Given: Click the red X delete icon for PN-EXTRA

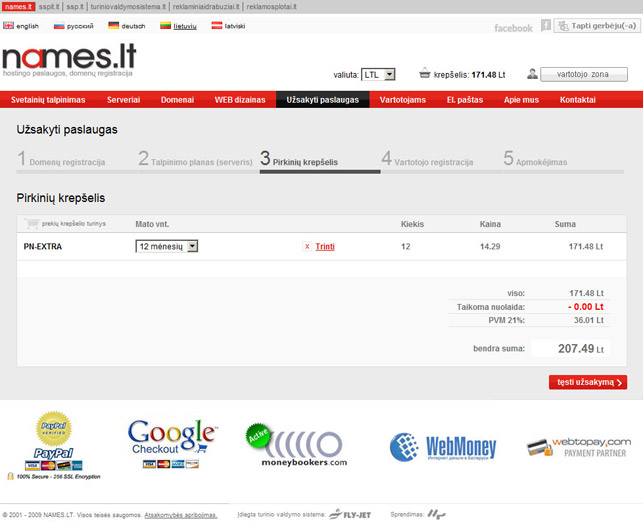Looking at the screenshot, I should click(307, 246).
